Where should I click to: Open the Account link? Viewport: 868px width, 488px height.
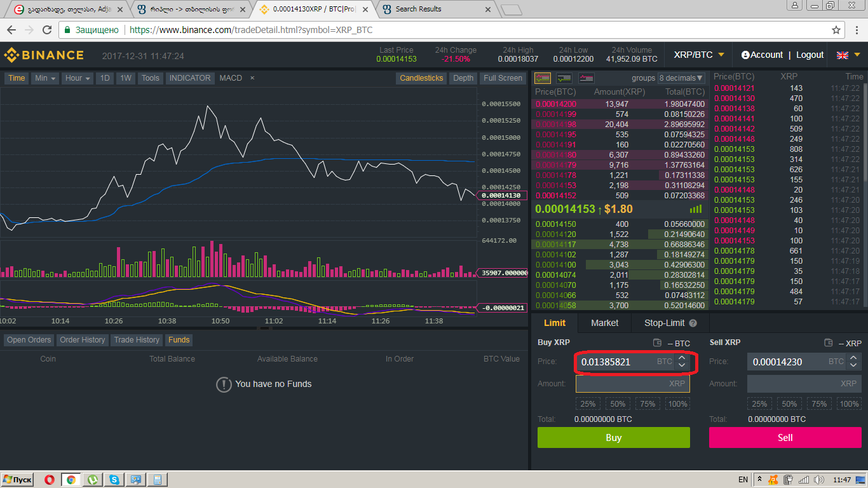click(767, 55)
